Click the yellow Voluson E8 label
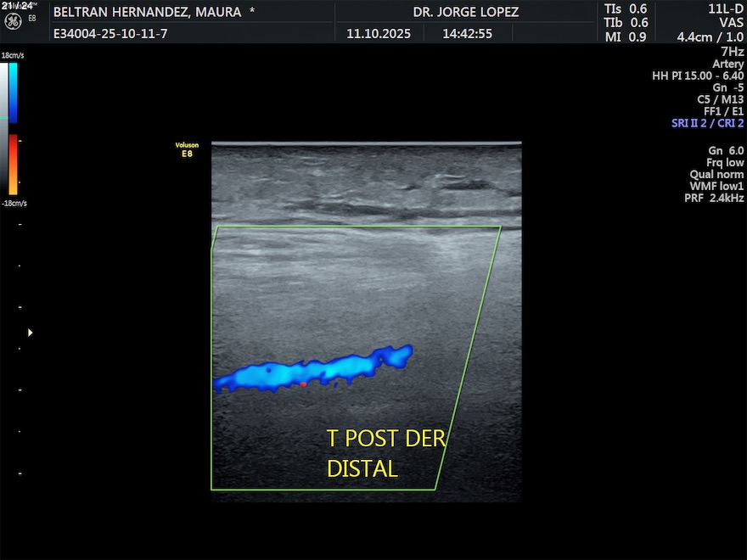747x560 pixels. (187, 149)
